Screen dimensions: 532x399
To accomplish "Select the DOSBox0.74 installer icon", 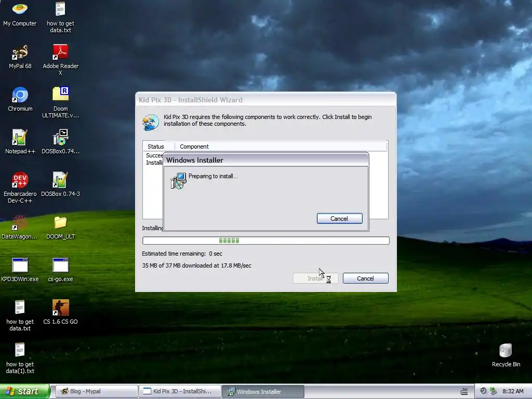I will click(60, 142).
